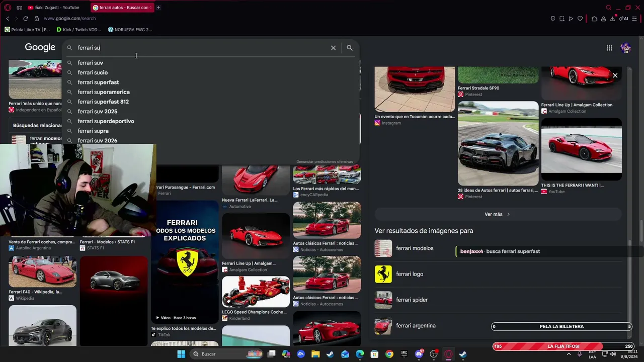644x362 pixels.
Task: Close the image preview panel
Action: tap(615, 75)
